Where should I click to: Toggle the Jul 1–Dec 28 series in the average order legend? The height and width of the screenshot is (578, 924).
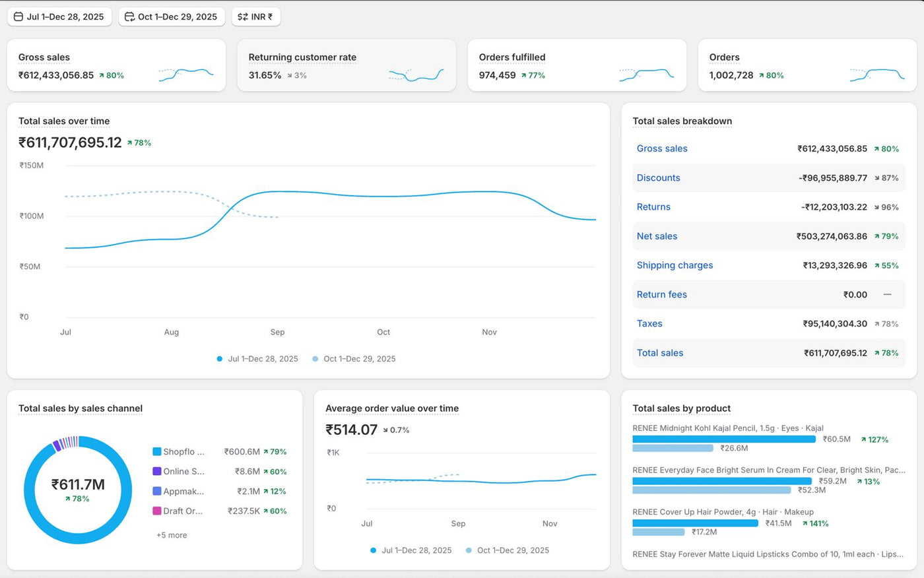click(411, 550)
